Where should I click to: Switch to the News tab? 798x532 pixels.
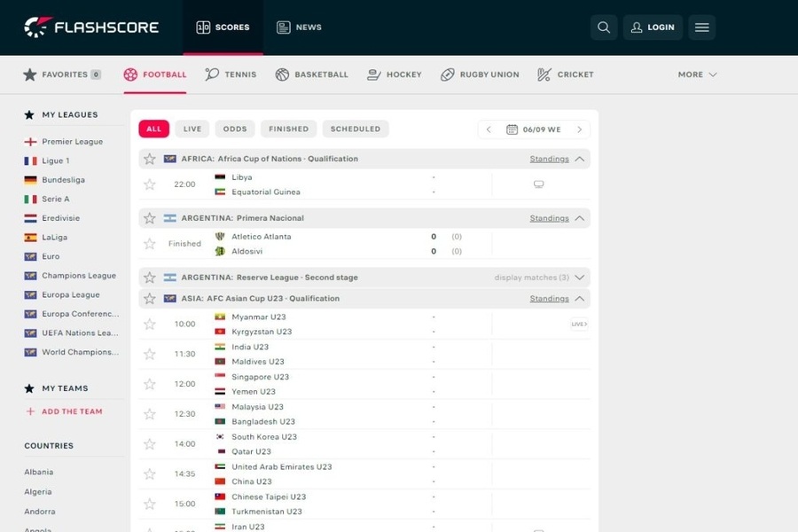[x=299, y=27]
